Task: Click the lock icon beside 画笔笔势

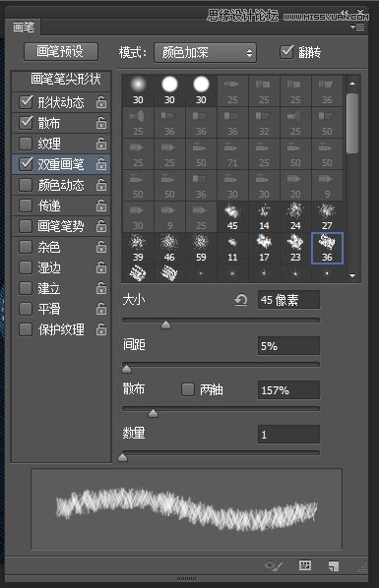Action: click(x=101, y=226)
